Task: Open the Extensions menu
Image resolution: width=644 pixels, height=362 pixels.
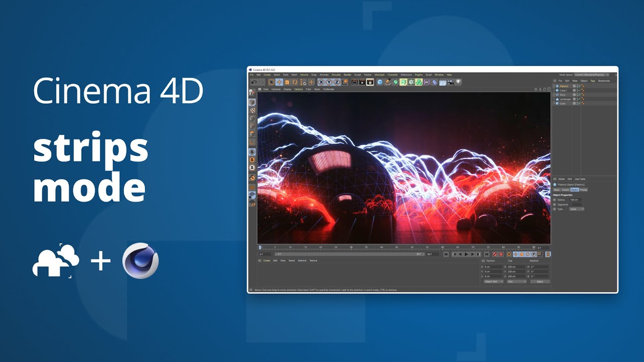Action: coord(406,75)
